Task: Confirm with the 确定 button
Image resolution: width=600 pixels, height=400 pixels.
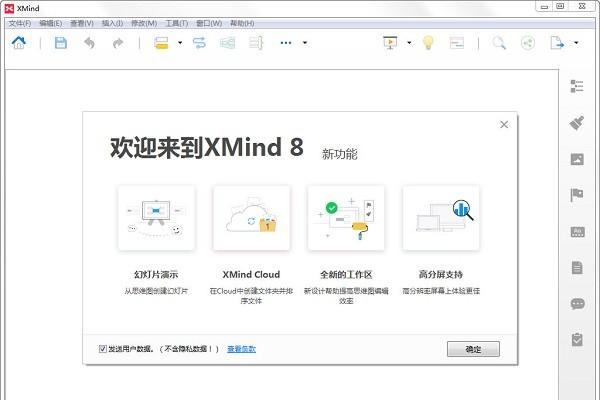Action: [473, 349]
